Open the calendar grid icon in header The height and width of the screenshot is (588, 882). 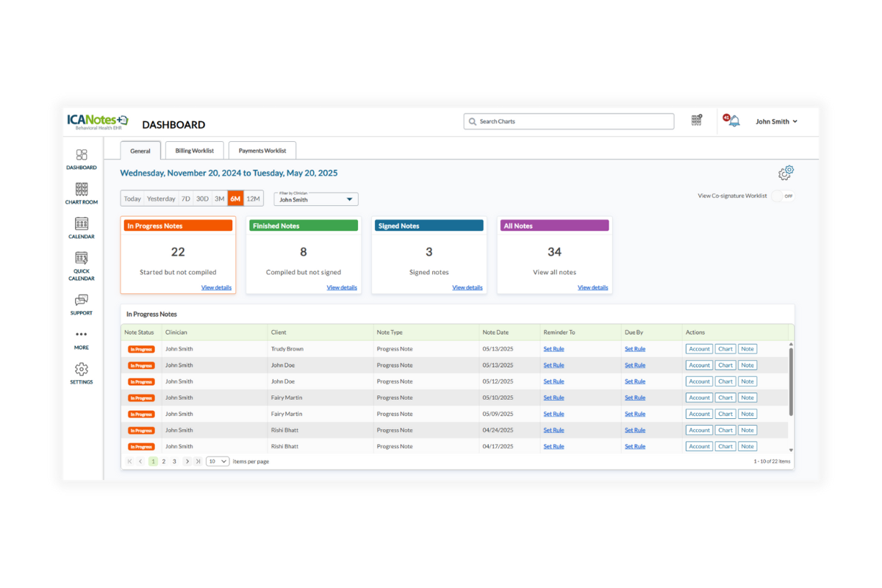point(697,120)
